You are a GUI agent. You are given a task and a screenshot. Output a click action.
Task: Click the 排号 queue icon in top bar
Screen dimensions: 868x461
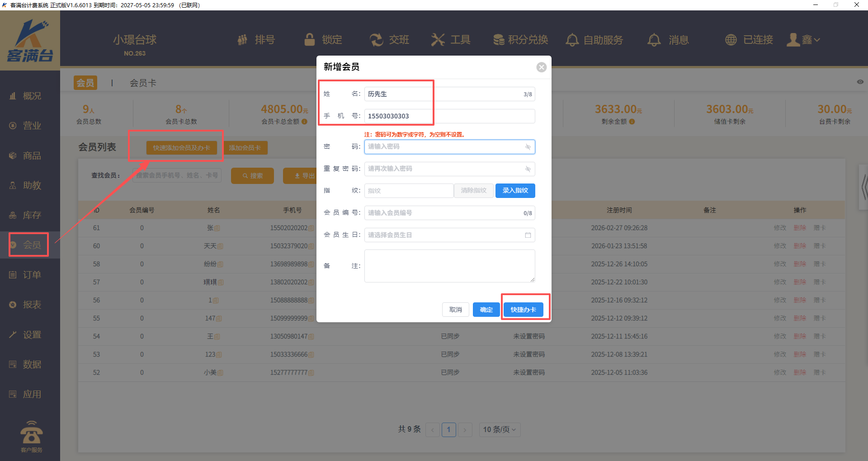(x=243, y=40)
